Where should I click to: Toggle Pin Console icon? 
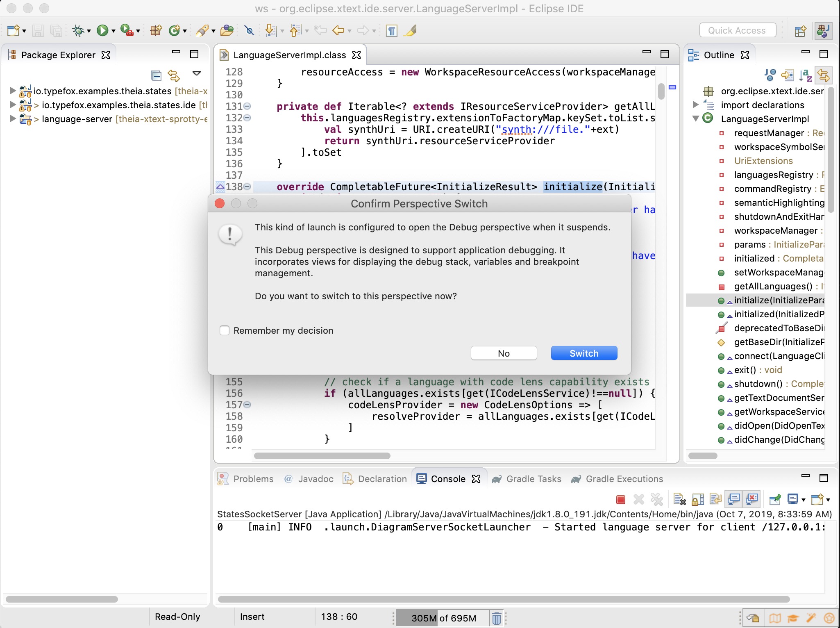775,499
